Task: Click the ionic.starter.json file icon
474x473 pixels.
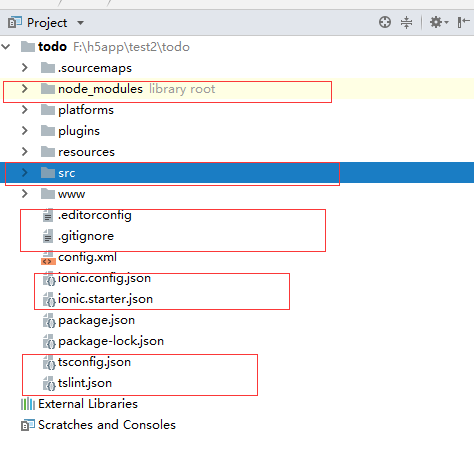Action: coord(49,300)
